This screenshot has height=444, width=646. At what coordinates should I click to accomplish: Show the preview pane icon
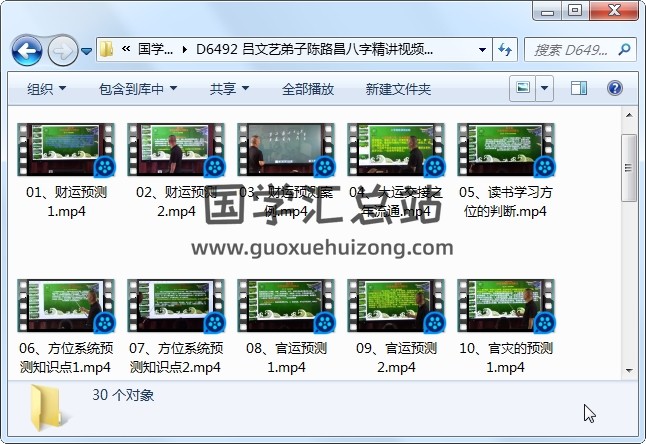pyautogui.click(x=581, y=89)
